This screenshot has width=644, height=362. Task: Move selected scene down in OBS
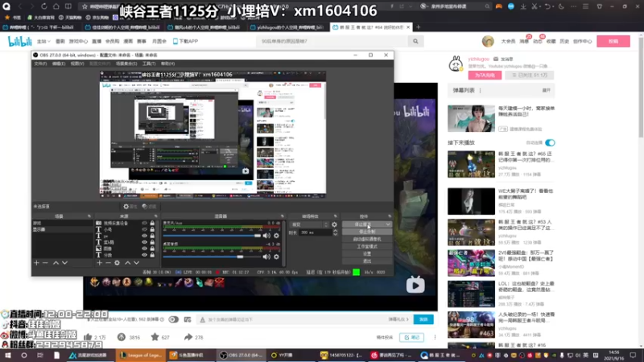(65, 263)
